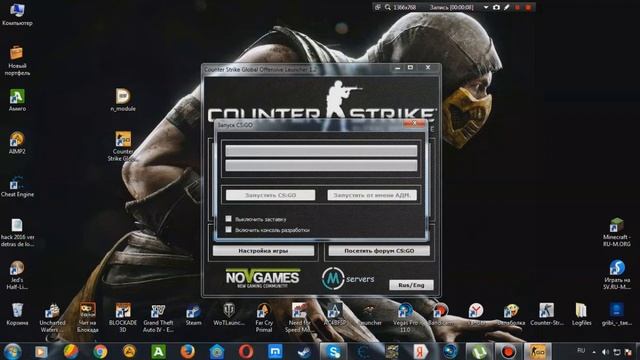
Task: Open the Корзина recycle bin
Action: click(17, 314)
